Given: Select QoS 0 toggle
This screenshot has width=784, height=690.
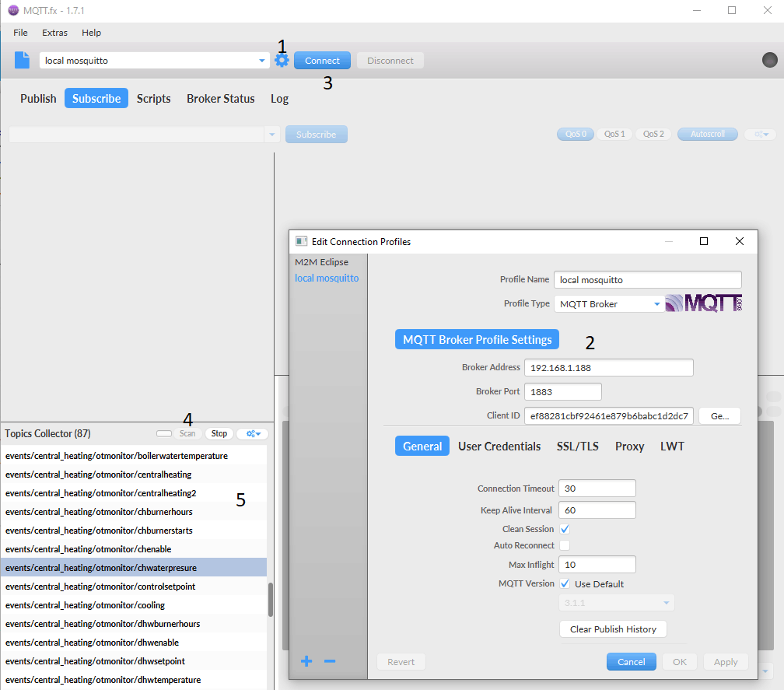Looking at the screenshot, I should [x=576, y=134].
